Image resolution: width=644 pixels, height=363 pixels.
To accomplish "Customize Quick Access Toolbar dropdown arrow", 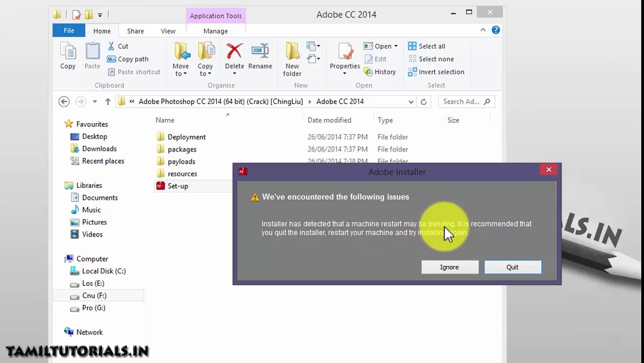I will [x=100, y=15].
